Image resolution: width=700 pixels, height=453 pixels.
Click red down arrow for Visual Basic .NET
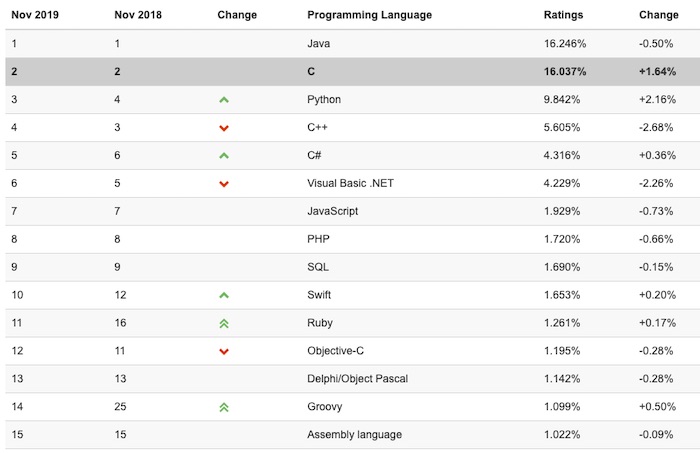click(x=224, y=184)
